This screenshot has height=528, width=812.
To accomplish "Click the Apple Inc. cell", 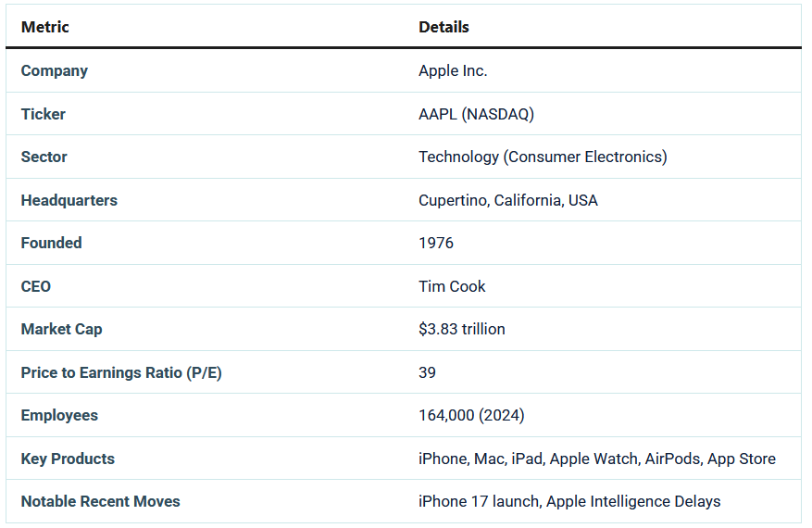I will (x=453, y=70).
